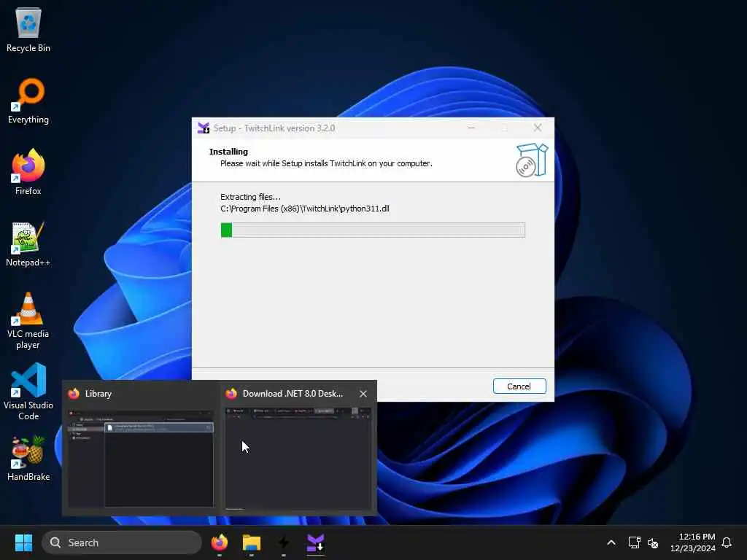Open the clock and date flyout
Image resolution: width=747 pixels, height=560 pixels.
click(x=693, y=542)
